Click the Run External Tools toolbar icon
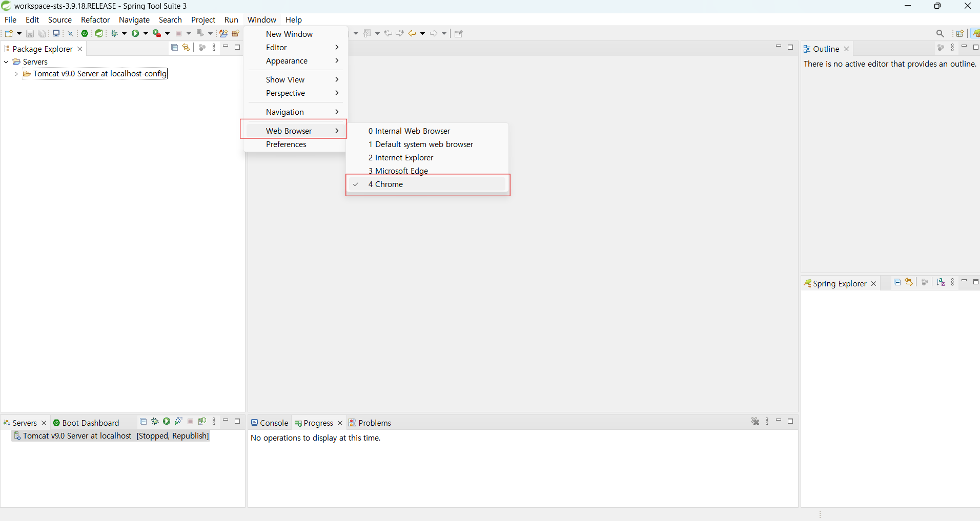Viewport: 980px width, 521px height. [157, 33]
